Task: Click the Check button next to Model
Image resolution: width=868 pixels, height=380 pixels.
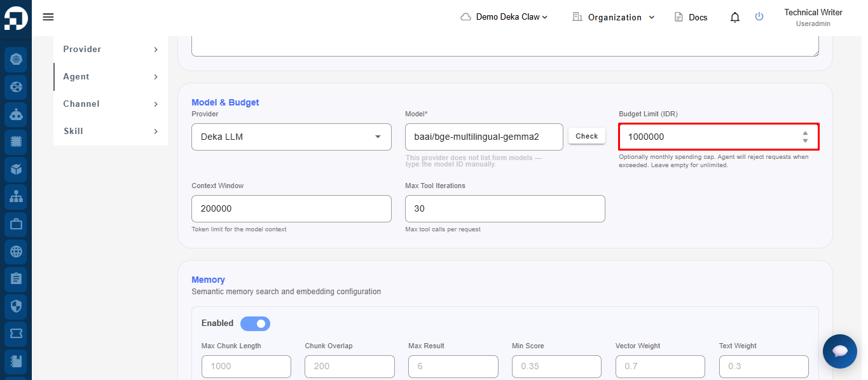Action: pos(586,136)
